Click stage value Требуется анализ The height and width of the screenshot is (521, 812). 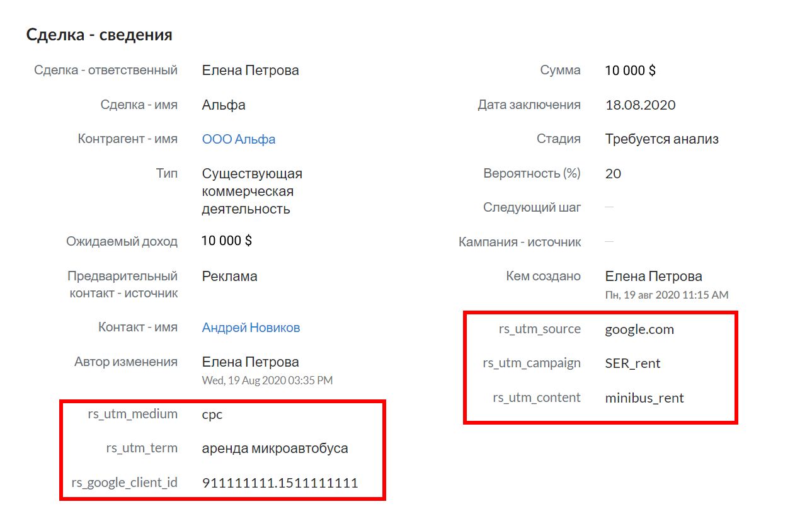pyautogui.click(x=661, y=139)
